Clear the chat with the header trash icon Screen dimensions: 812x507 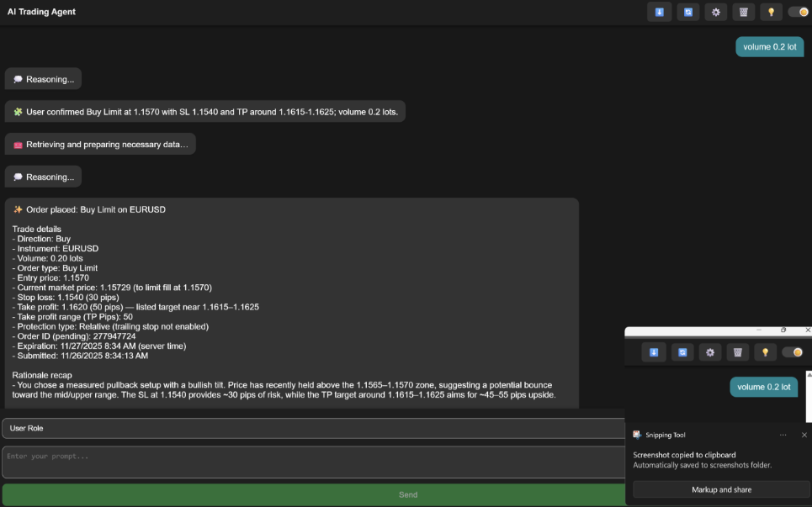(743, 12)
